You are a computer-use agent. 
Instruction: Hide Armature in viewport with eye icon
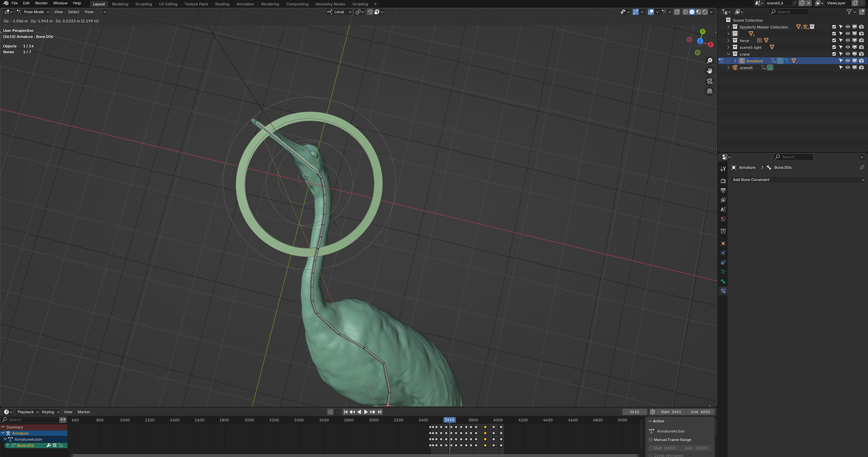pyautogui.click(x=848, y=61)
